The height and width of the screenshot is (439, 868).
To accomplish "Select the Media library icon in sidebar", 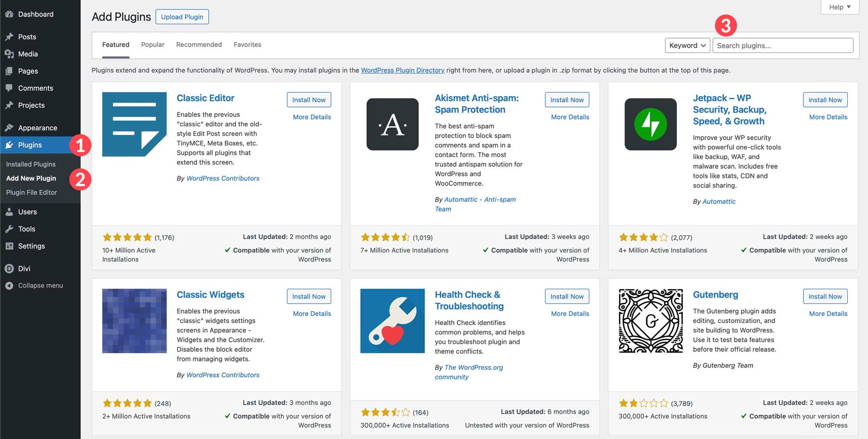I will (x=10, y=54).
